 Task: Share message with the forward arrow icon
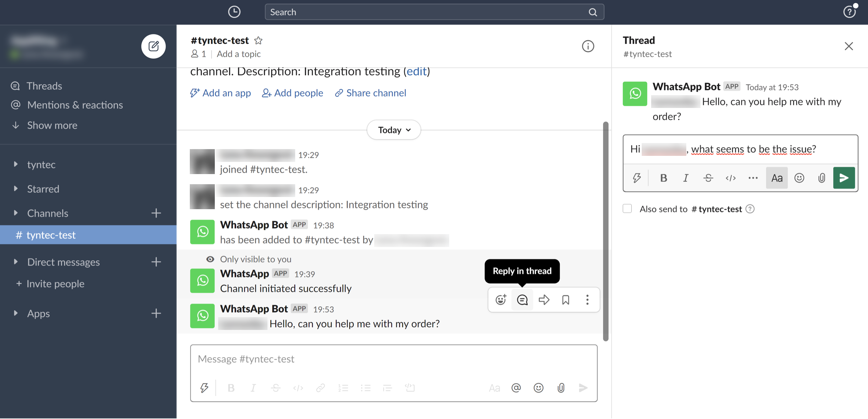click(x=544, y=300)
